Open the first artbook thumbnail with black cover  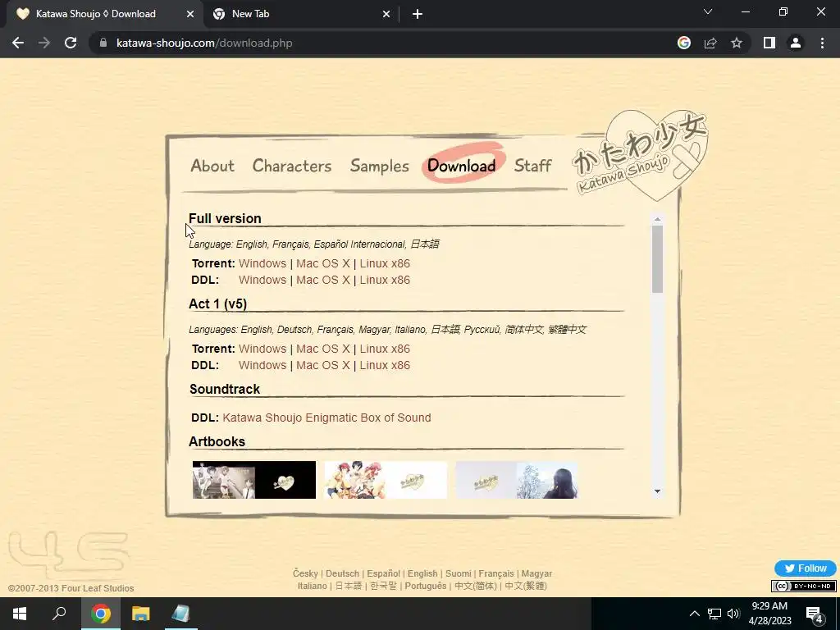click(x=254, y=480)
